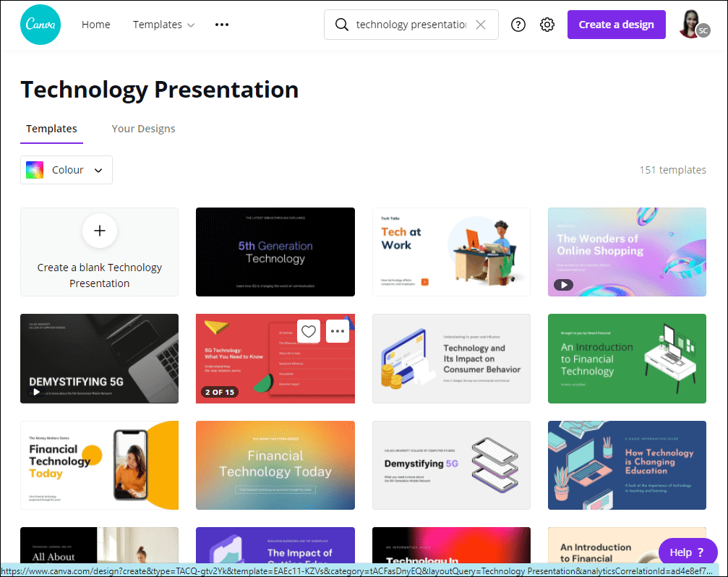Click the search magnifier icon
The width and height of the screenshot is (728, 577).
341,24
